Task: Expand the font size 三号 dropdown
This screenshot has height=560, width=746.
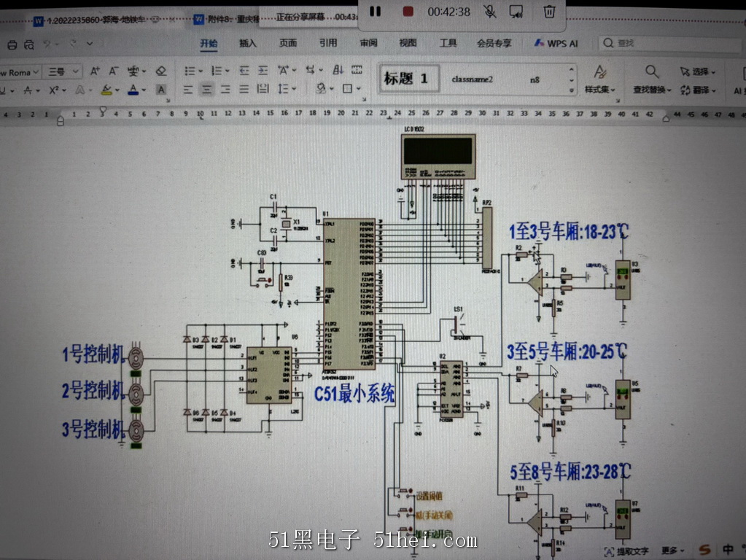Action: tap(76, 72)
